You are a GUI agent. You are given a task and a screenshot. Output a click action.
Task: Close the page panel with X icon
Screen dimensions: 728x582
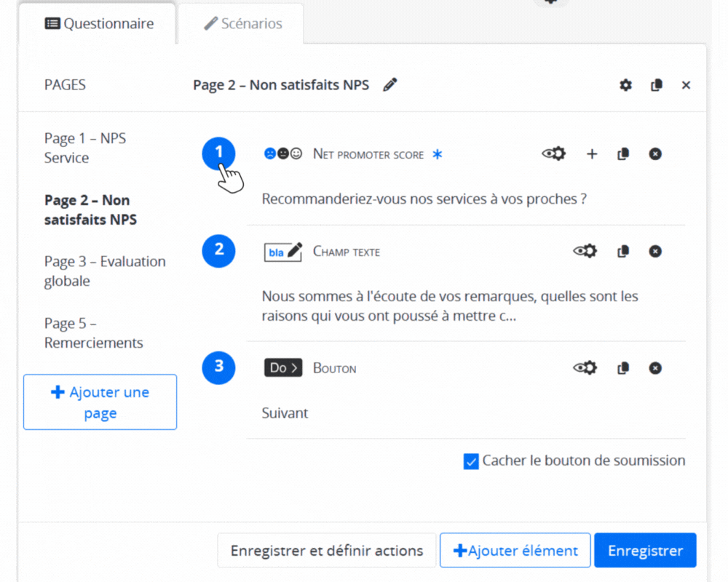tap(686, 85)
